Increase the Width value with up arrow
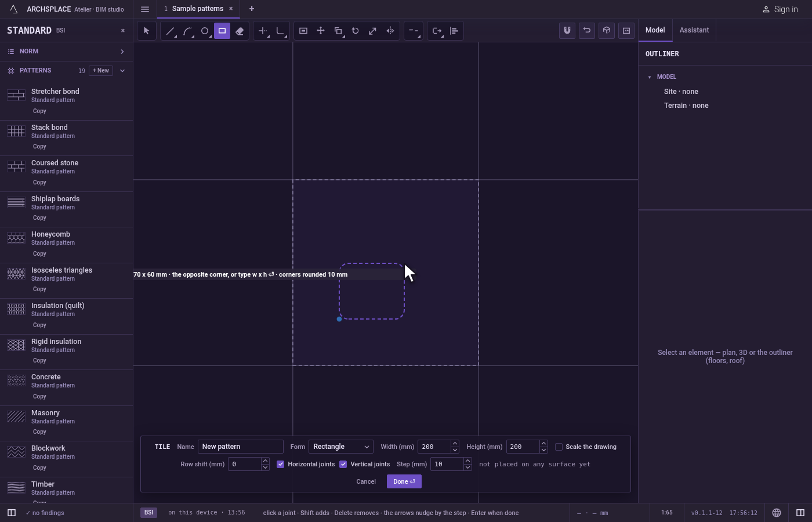Viewport: 812px width, 522px height. pos(455,444)
